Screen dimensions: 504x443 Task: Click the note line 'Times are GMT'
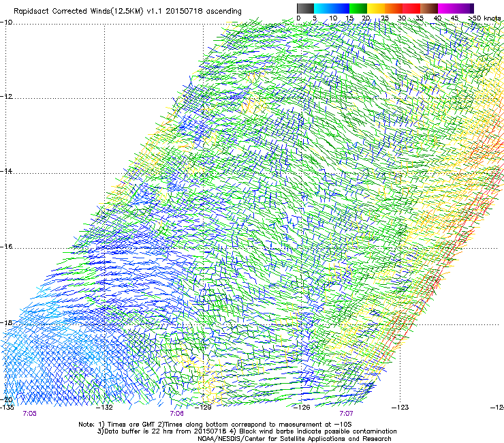click(x=131, y=425)
